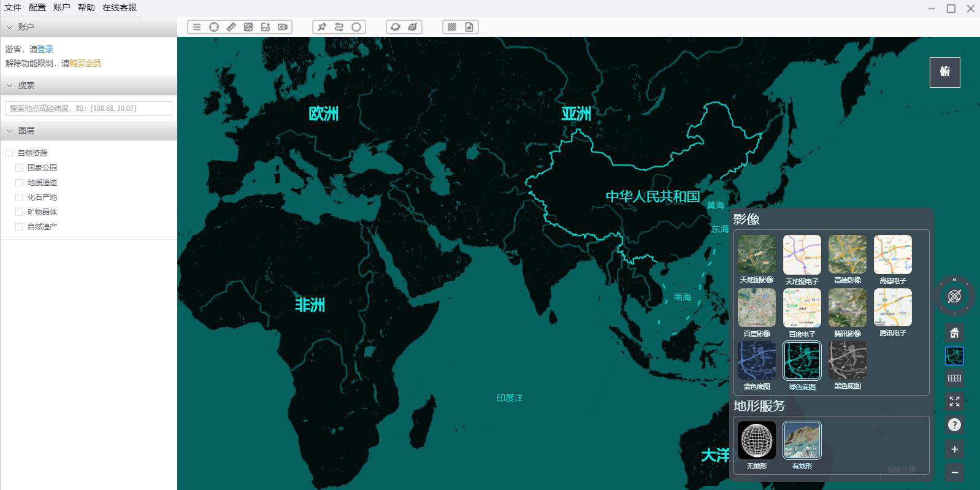Collapse the 搜索 panel header

(10, 85)
